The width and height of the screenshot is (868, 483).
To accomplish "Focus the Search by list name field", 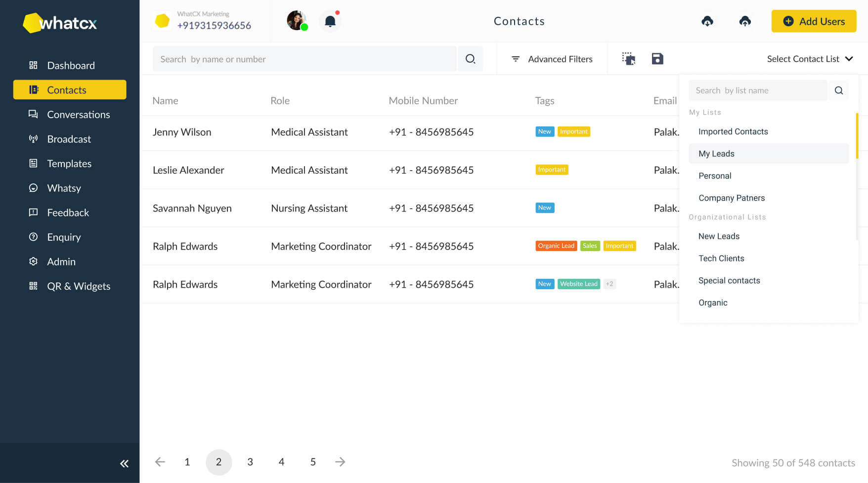I will point(757,90).
